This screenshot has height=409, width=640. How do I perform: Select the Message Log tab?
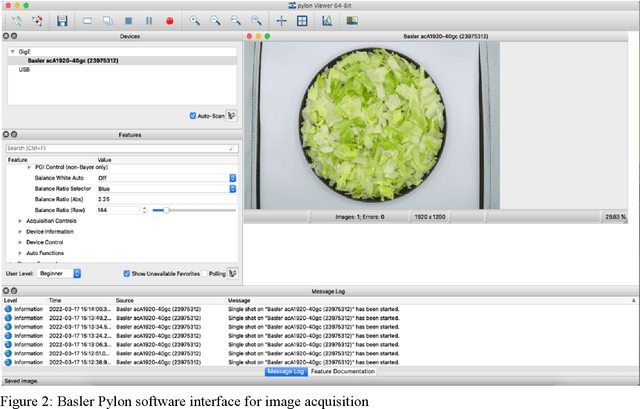point(285,371)
